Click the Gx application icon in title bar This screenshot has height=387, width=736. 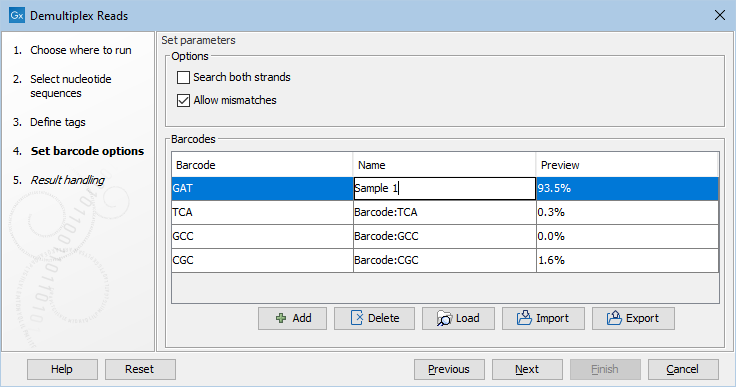pyautogui.click(x=17, y=15)
